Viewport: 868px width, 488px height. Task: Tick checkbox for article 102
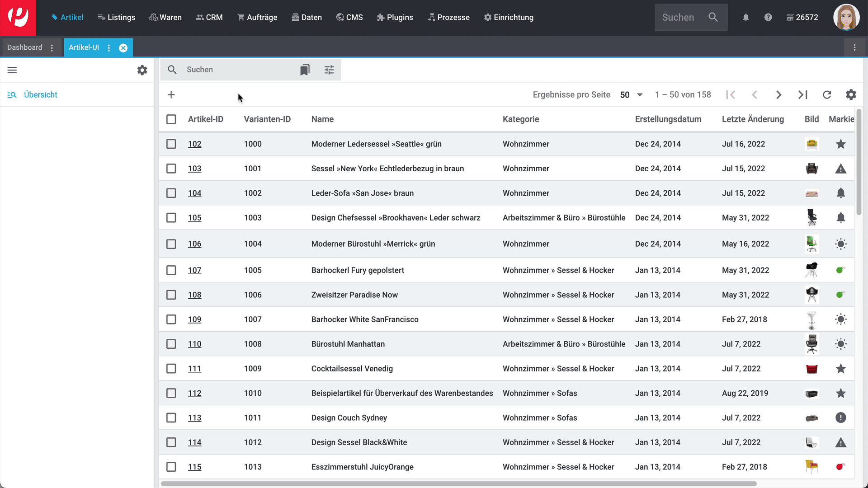point(171,144)
